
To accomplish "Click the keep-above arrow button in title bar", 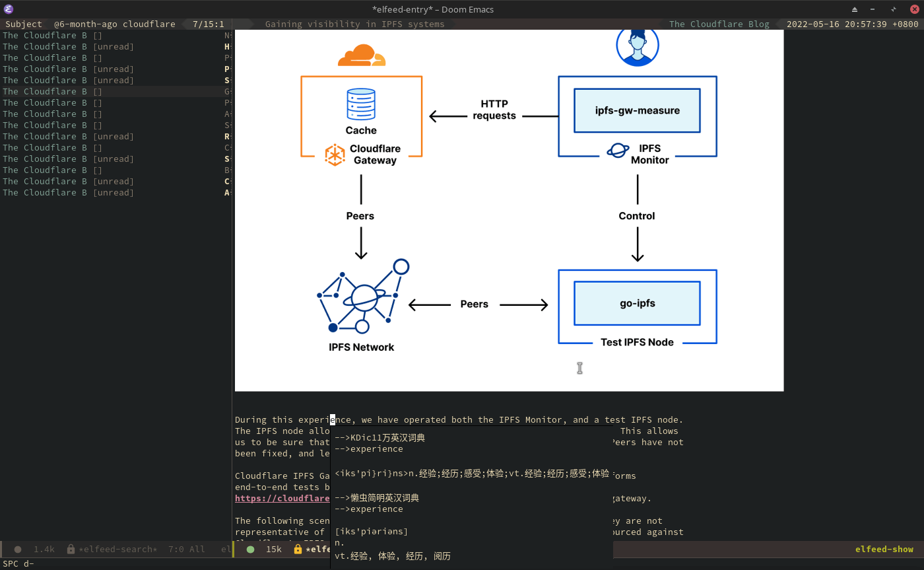I will pos(855,9).
